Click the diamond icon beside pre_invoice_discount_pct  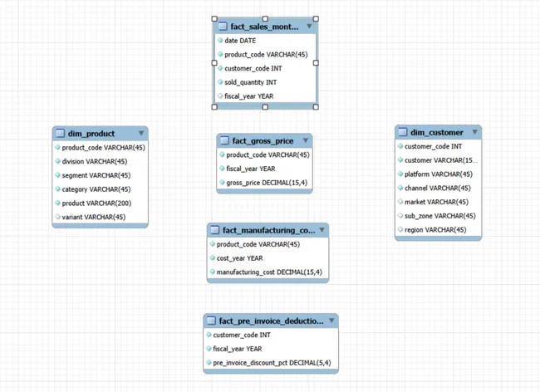[x=209, y=362]
